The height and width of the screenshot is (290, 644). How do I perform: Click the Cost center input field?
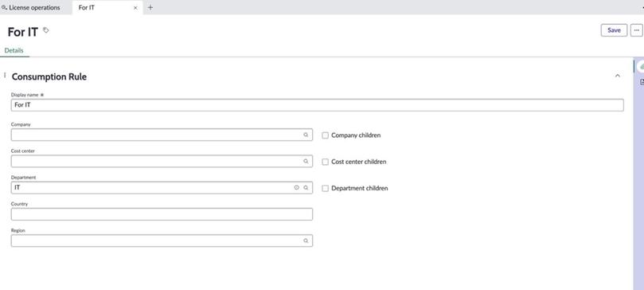162,162
